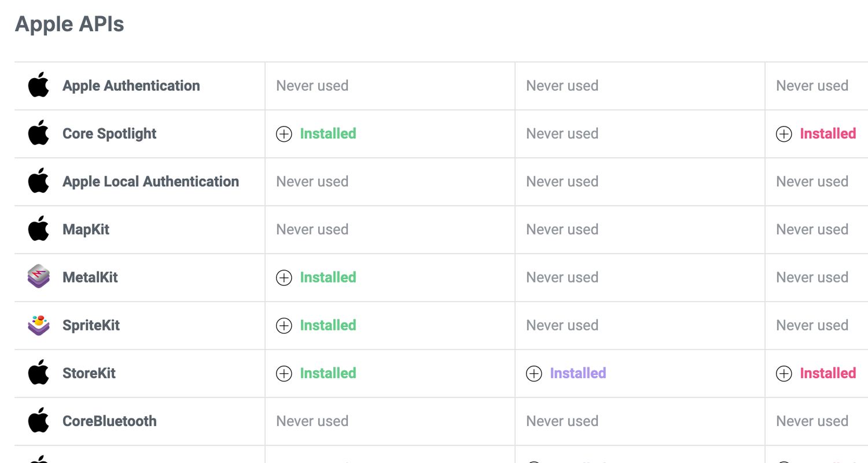Expand plus circle in the MetalKit row
This screenshot has height=463, width=868.
click(x=284, y=278)
